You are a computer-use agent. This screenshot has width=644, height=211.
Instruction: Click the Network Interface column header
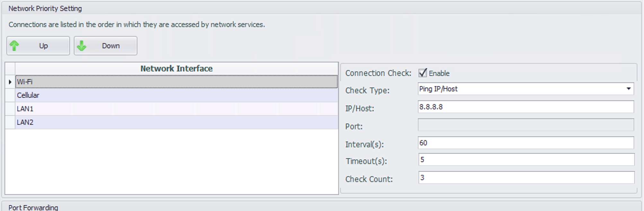[x=176, y=69]
